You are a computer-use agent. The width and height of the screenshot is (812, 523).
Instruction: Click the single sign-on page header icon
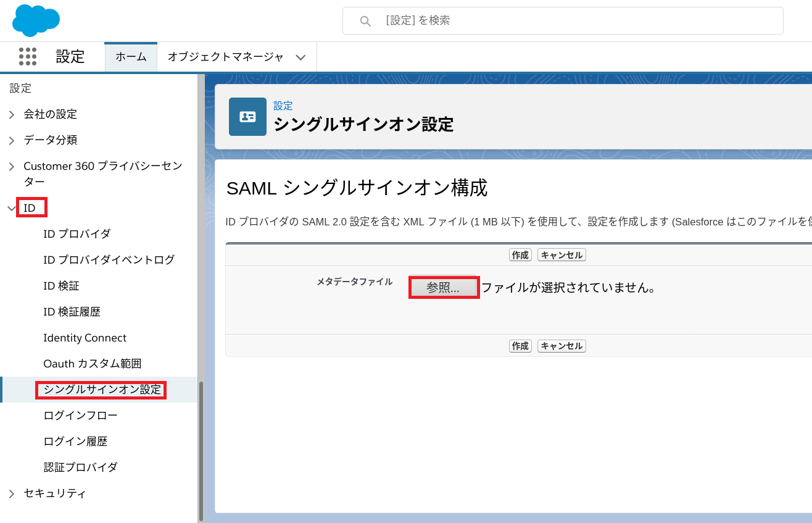coord(247,117)
